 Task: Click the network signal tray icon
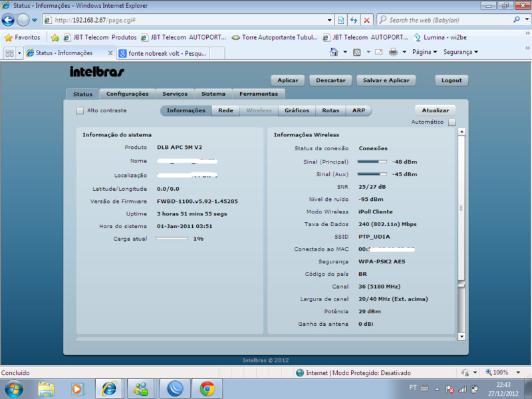click(x=462, y=390)
